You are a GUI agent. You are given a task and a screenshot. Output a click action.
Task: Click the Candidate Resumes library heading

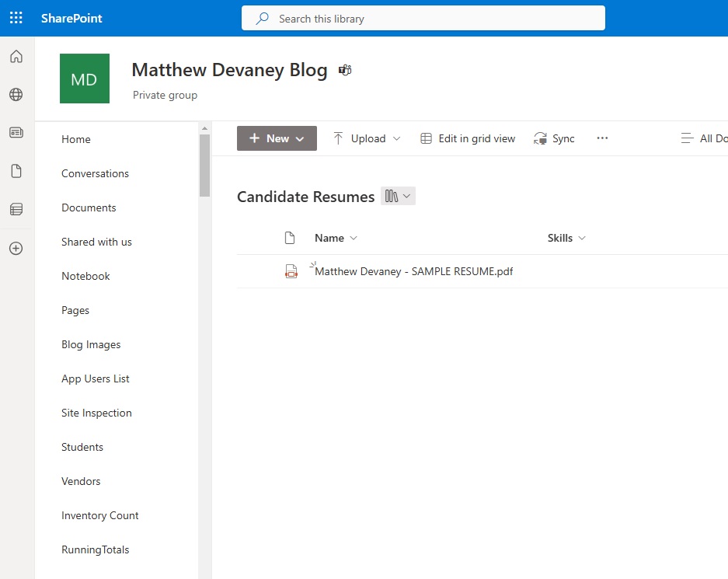click(305, 197)
